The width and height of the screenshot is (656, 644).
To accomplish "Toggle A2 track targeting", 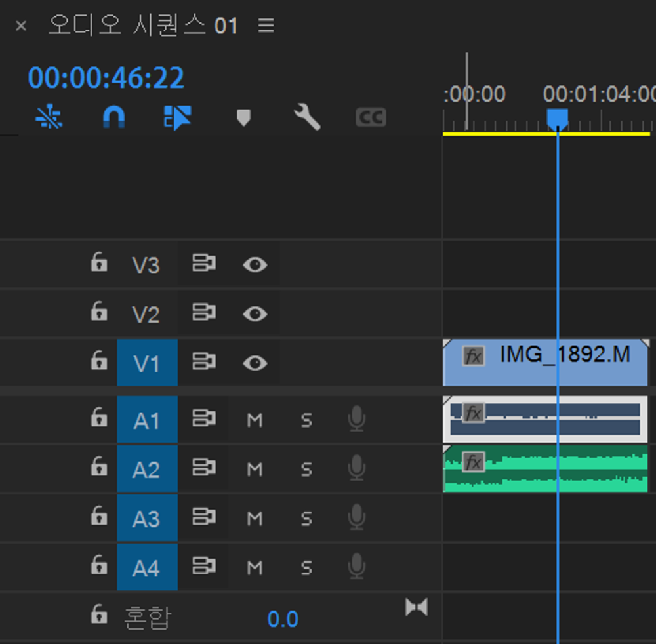I will click(147, 469).
